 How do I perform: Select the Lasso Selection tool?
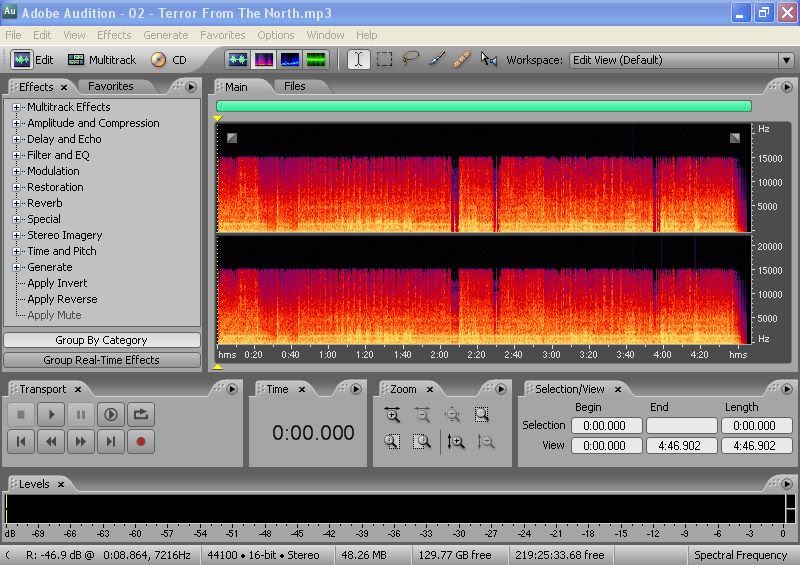[x=411, y=59]
